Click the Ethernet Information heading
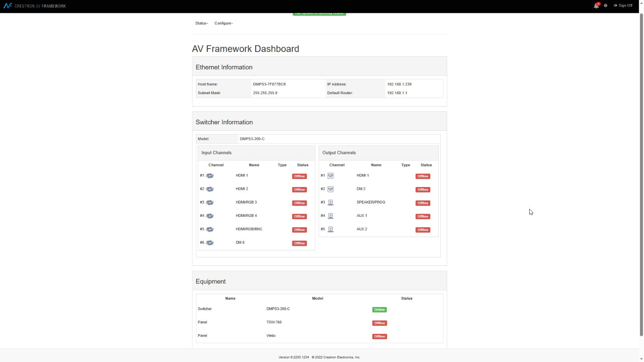The image size is (644, 362). tap(224, 67)
